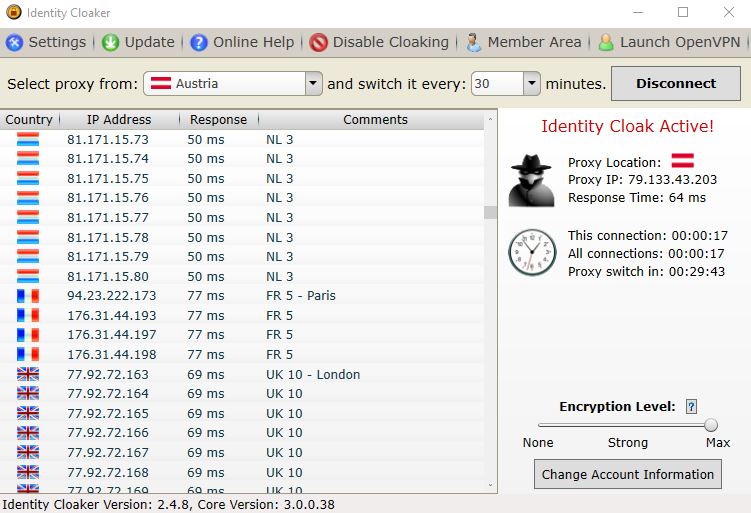Select proxy IP 81.171.15.79

(x=108, y=257)
